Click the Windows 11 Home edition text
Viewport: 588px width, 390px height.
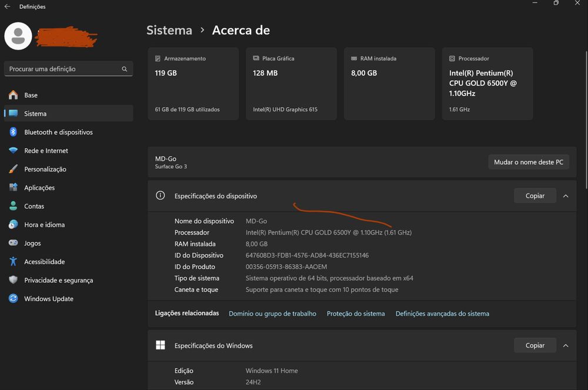272,371
